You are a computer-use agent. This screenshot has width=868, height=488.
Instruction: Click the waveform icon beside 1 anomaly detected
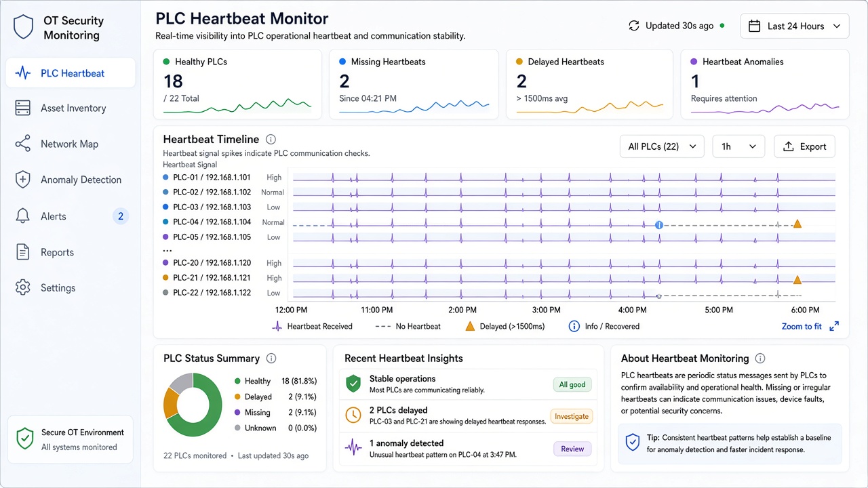tap(353, 447)
